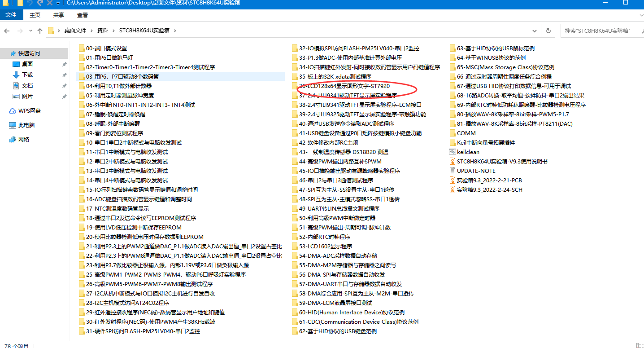
Task: Select the folder name 52-内部RTC时钟程序
Action: [x=325, y=237]
